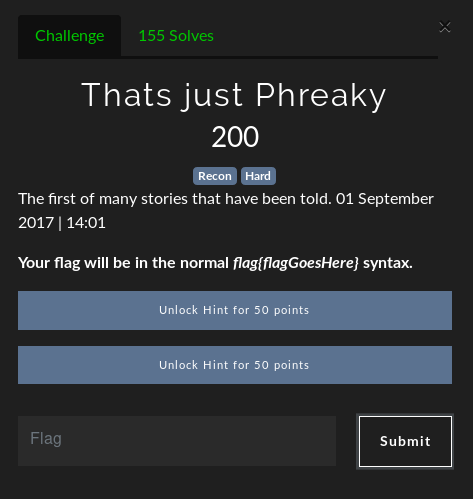Viewport: 473px width, 499px height.
Task: Focus the Flag input field
Action: pyautogui.click(x=177, y=441)
